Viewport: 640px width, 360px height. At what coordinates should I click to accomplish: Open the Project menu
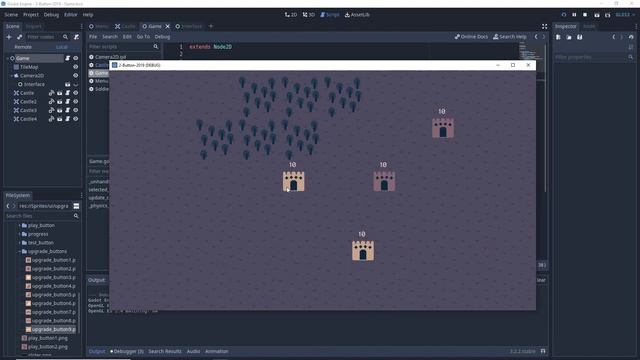click(x=31, y=15)
